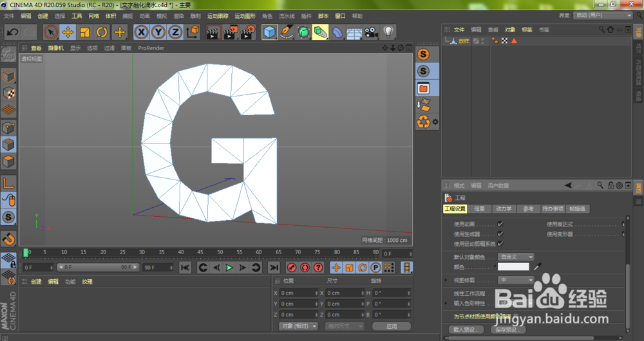This screenshot has width=644, height=341.
Task: Click the camera object icon in toolbar
Action: [x=371, y=32]
